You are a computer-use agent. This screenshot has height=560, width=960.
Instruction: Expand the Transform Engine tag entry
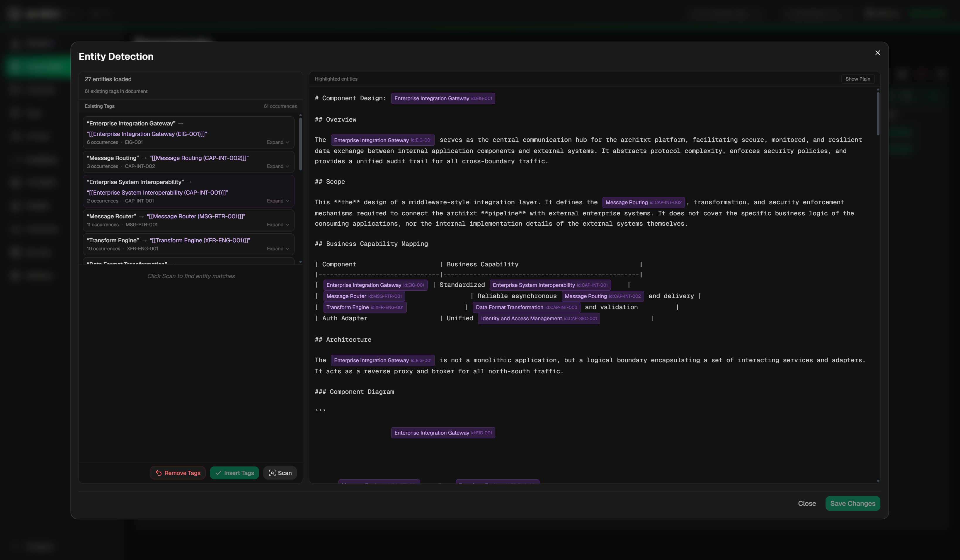coord(278,248)
